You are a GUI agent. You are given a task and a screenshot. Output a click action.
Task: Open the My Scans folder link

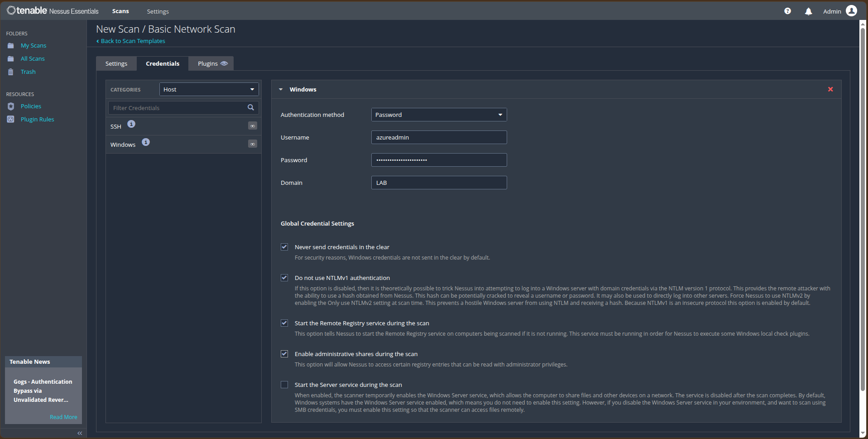click(x=34, y=46)
